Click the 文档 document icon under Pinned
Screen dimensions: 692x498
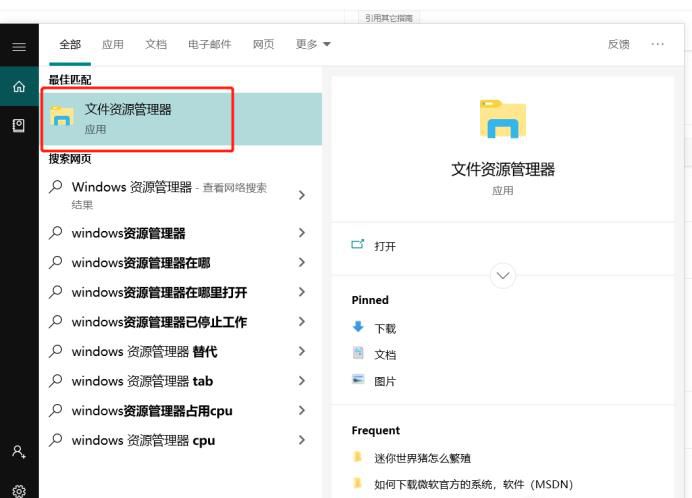(358, 353)
